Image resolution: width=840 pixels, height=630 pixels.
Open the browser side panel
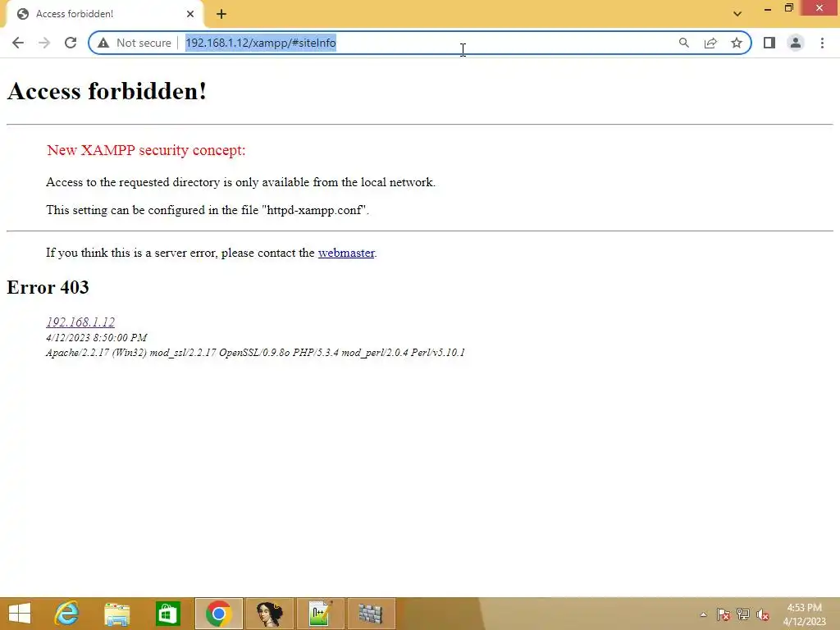[769, 43]
